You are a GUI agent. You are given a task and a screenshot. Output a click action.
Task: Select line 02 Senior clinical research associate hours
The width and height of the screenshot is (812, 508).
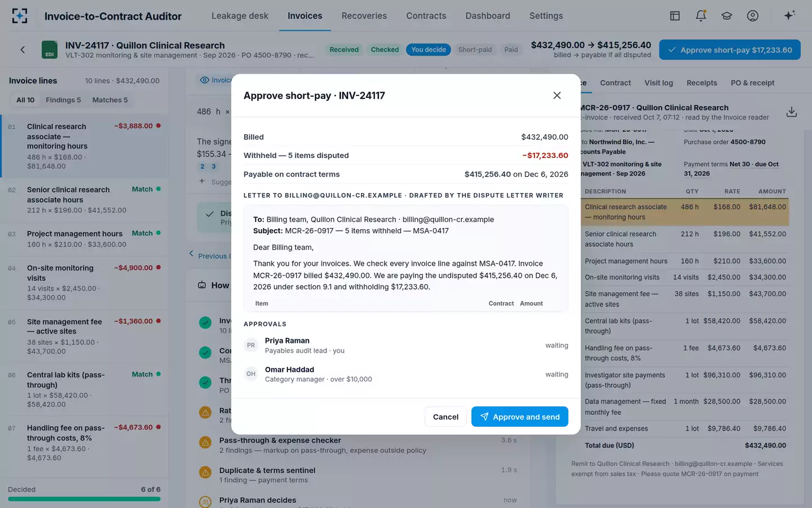click(85, 200)
